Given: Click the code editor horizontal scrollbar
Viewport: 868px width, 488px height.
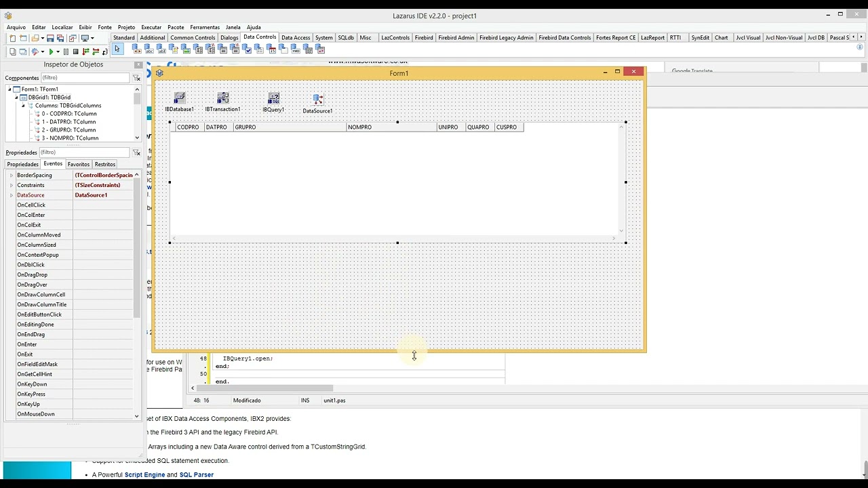Looking at the screenshot, I should coord(264,388).
